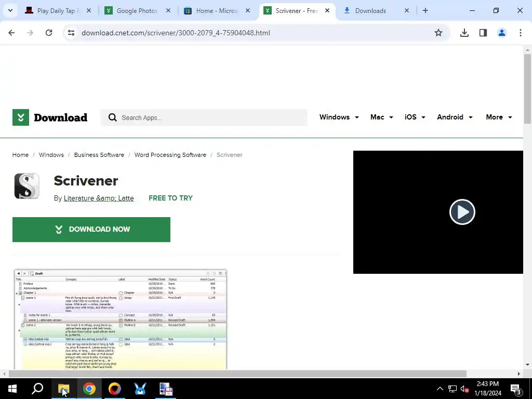Open the Chrome downloads icon
532x399 pixels.
(464, 33)
